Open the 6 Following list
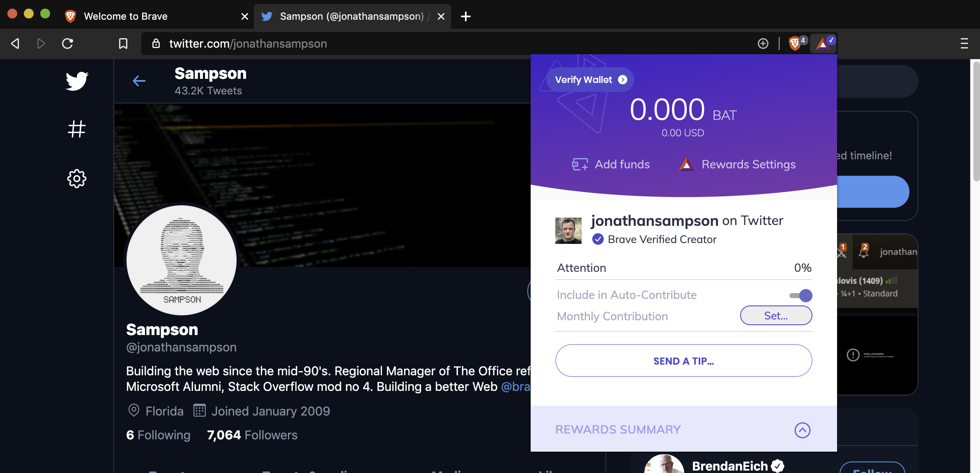980x473 pixels. click(x=158, y=435)
